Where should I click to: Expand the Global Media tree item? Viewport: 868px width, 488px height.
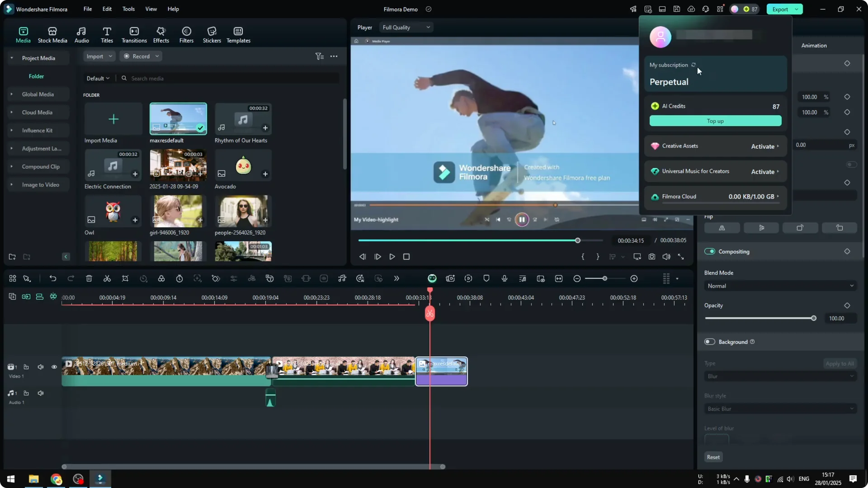click(x=12, y=94)
